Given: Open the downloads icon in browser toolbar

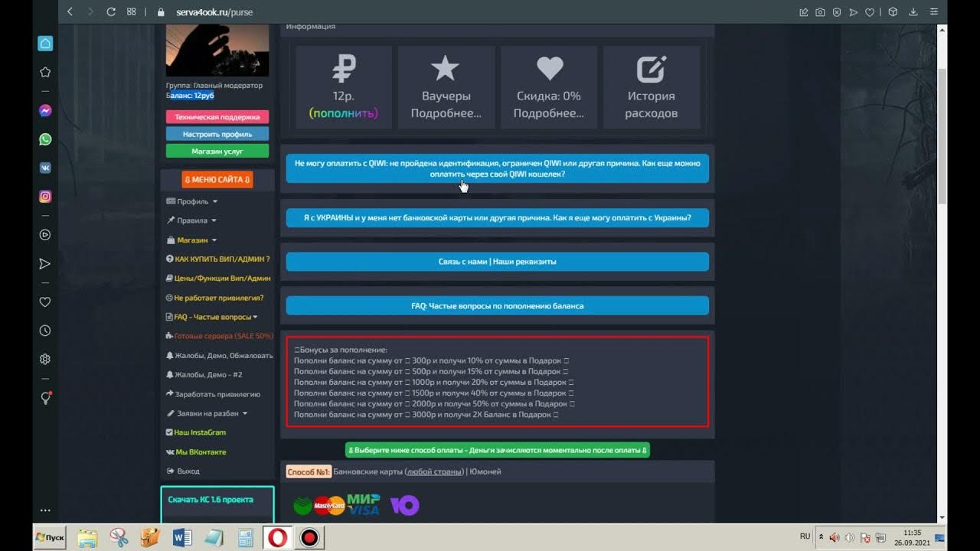Looking at the screenshot, I should 913,11.
